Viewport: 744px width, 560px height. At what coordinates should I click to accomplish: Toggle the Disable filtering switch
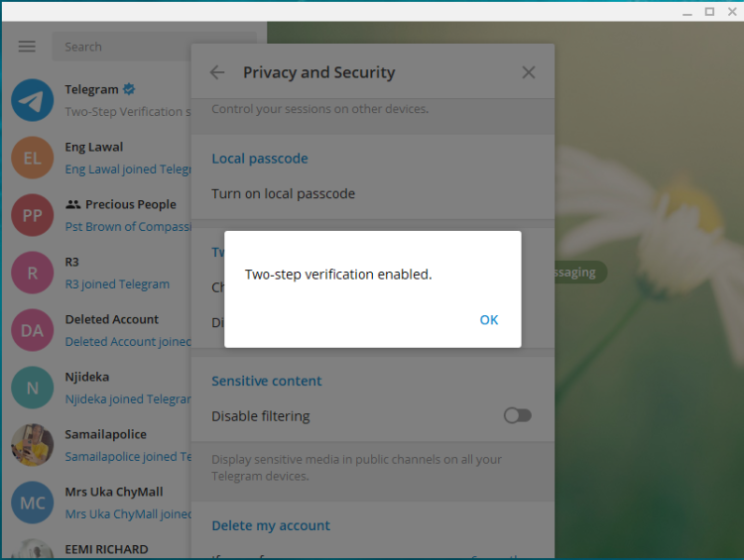[x=517, y=416]
